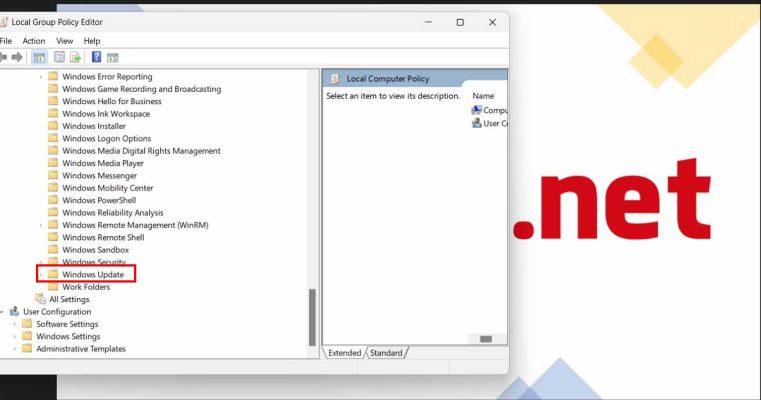Open the View menu

[64, 41]
